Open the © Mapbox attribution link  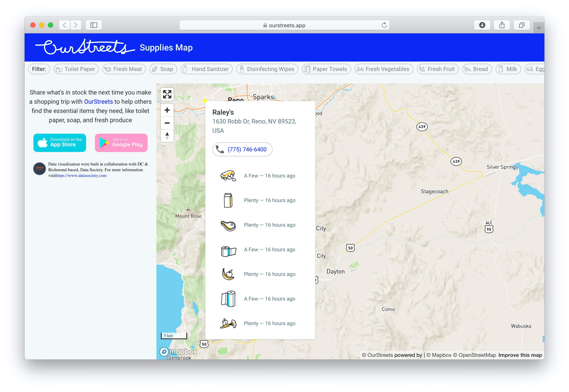point(439,355)
